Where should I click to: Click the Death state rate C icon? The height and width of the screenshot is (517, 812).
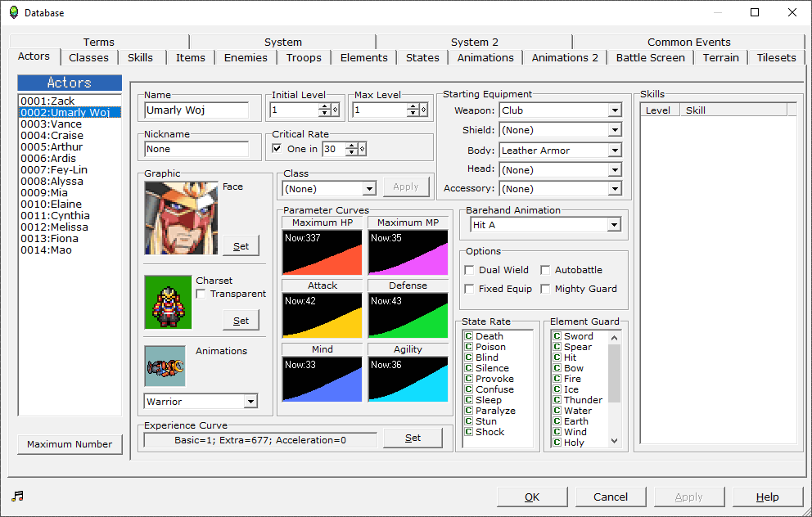469,336
